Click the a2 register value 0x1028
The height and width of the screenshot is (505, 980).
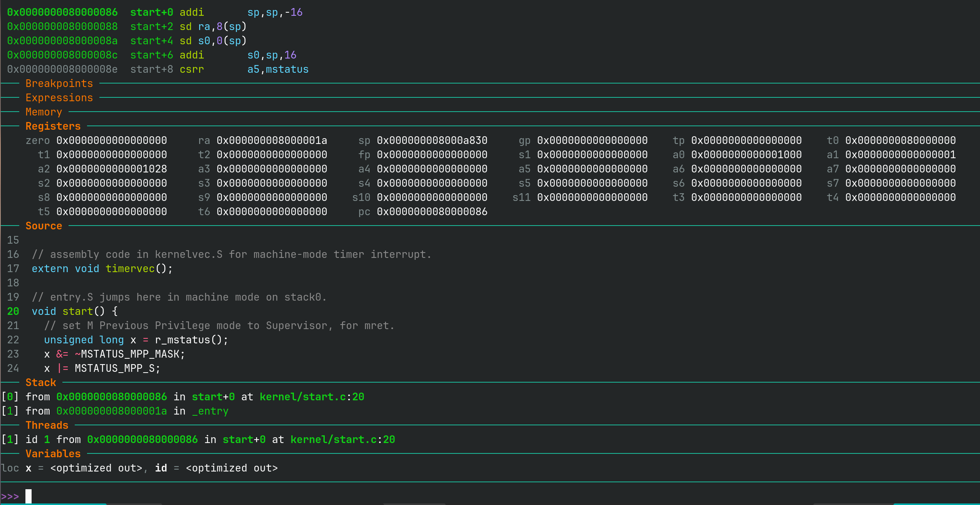click(x=111, y=169)
